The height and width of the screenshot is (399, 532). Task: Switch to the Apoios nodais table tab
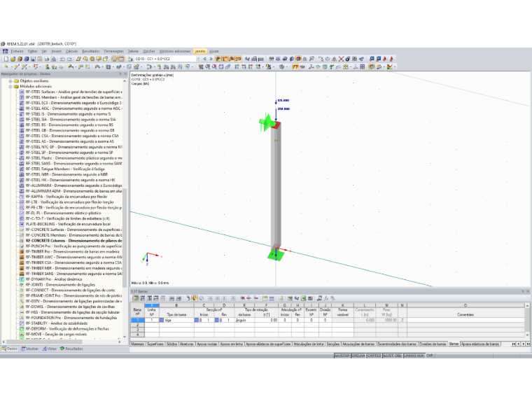point(207,344)
